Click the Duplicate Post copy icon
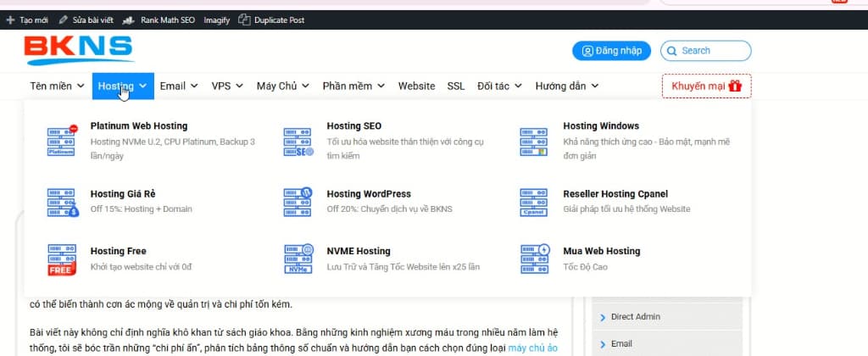 point(244,20)
